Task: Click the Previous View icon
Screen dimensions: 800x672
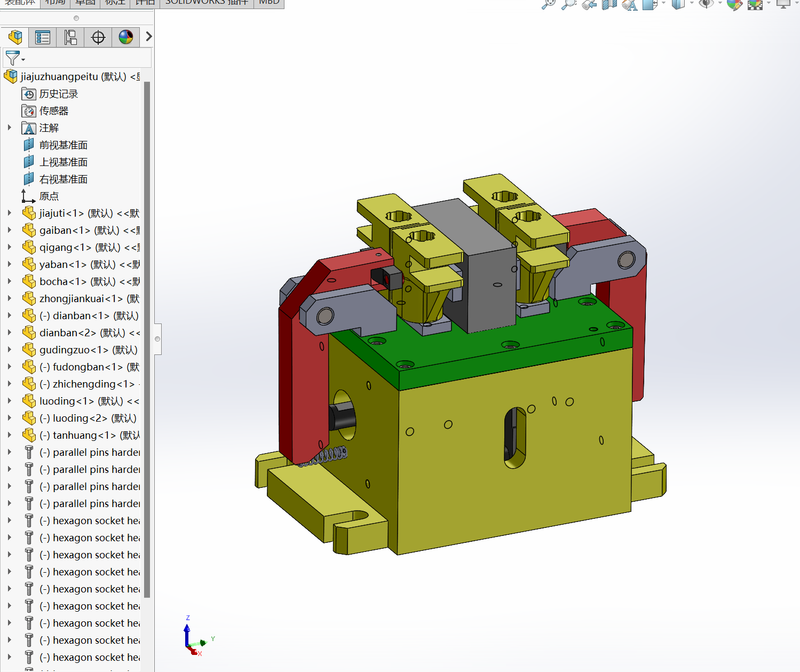Action: coord(589,5)
